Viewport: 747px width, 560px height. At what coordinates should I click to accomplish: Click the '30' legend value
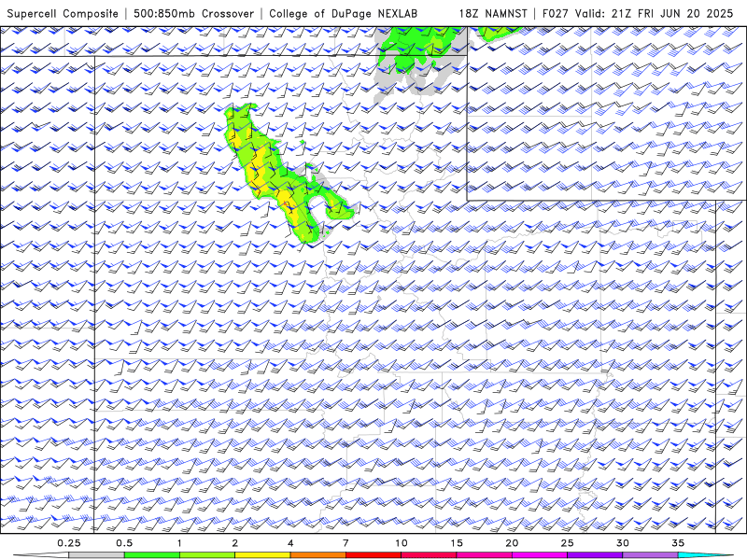[623, 543]
